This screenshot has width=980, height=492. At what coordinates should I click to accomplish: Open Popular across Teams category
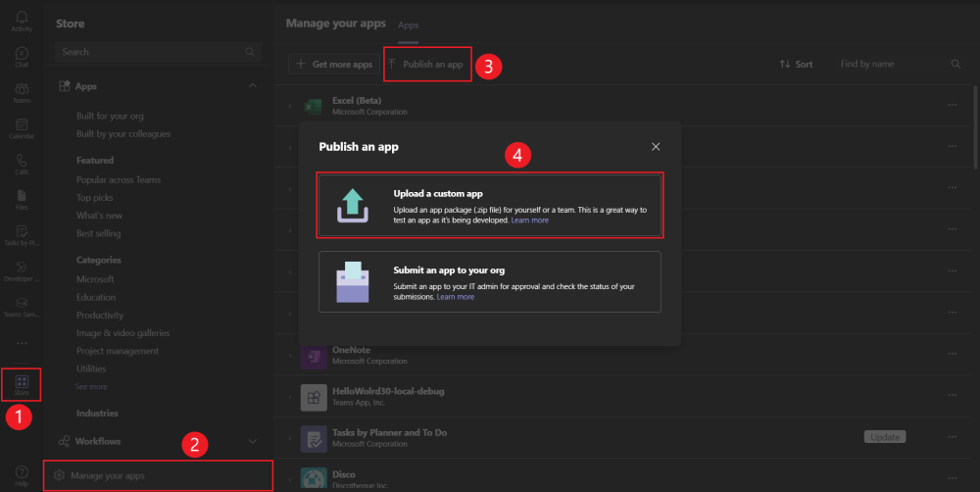coord(119,179)
